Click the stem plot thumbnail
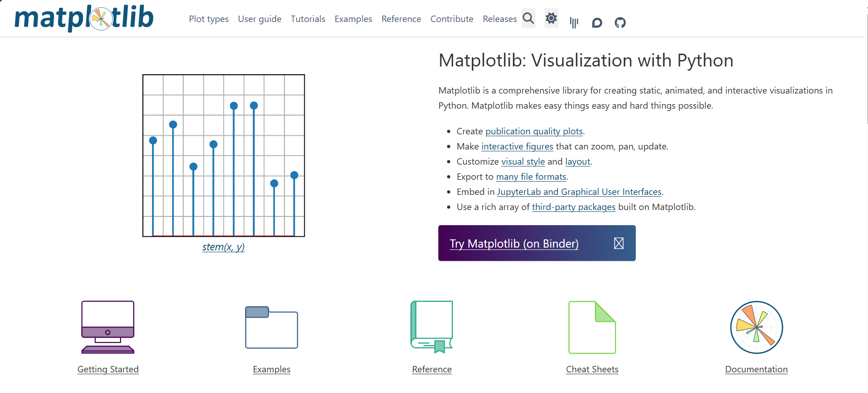Screen dimensions: 868x393 pos(224,155)
